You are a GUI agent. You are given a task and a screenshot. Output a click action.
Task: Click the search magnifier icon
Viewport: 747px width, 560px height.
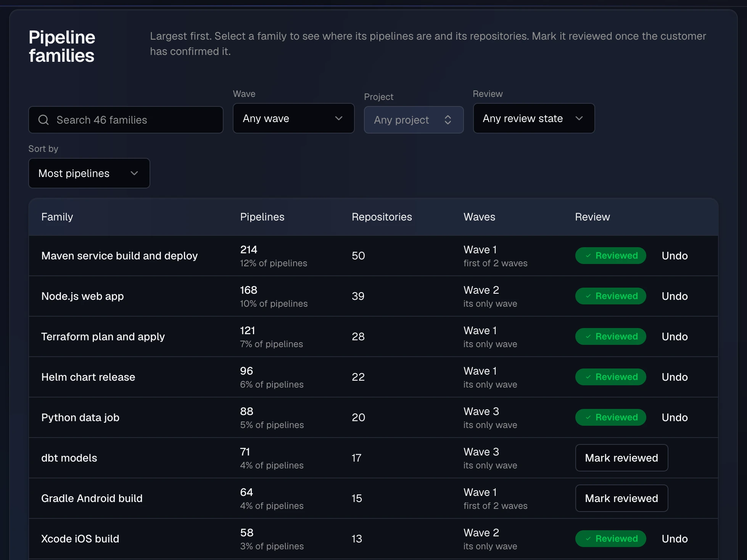coord(43,120)
